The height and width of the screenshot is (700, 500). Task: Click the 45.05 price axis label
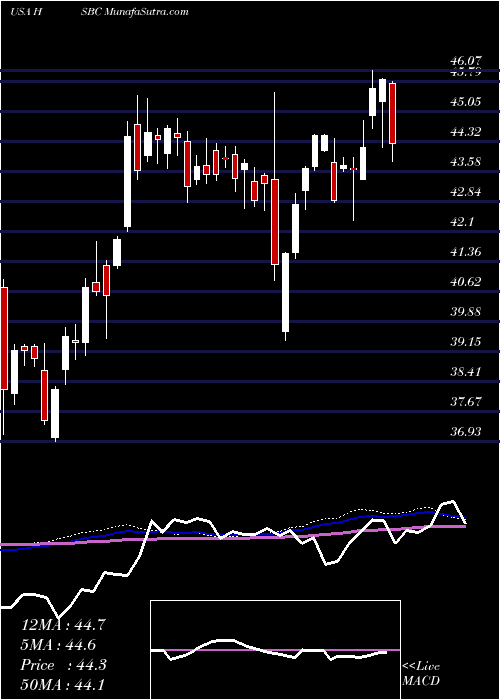tap(465, 101)
